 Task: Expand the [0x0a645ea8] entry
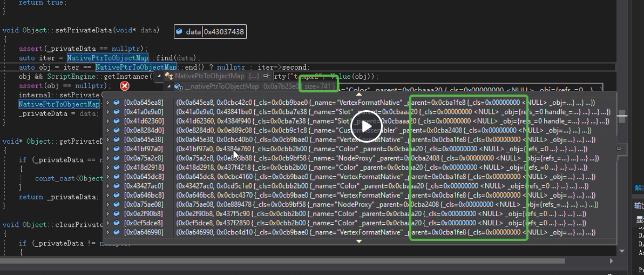point(108,102)
